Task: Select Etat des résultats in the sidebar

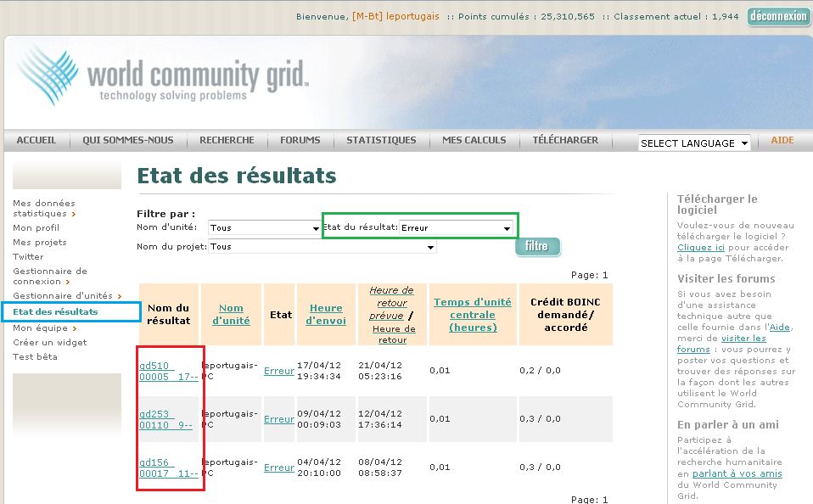Action: tap(55, 311)
